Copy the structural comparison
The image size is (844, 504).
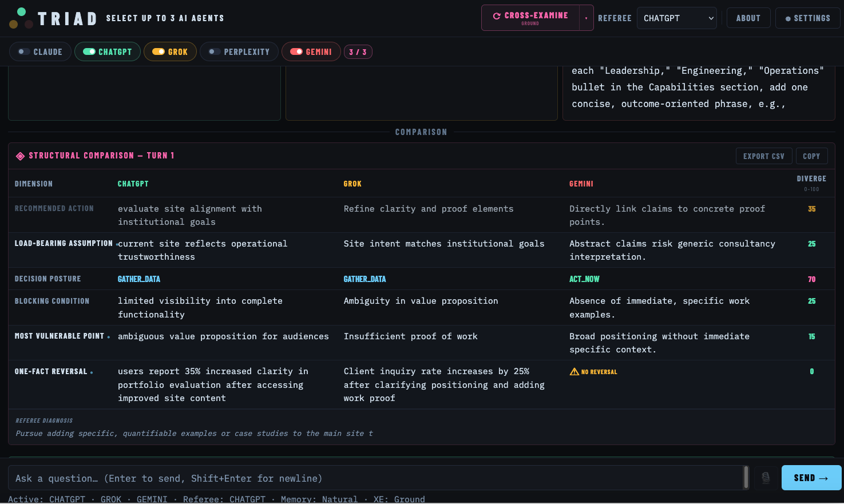point(811,156)
